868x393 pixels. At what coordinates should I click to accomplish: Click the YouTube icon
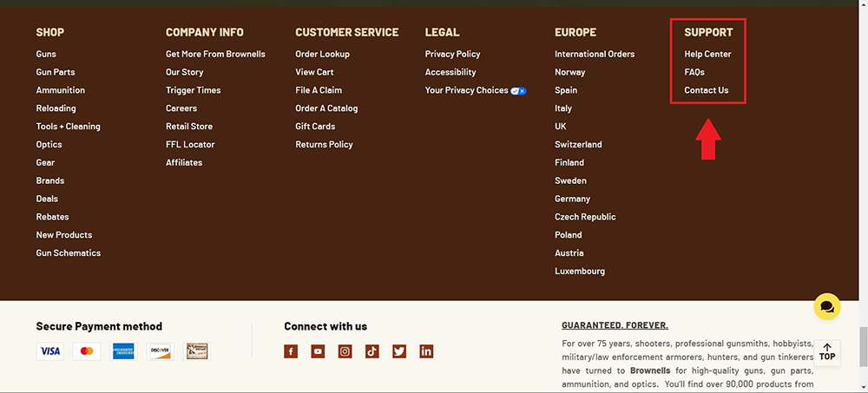pos(318,351)
